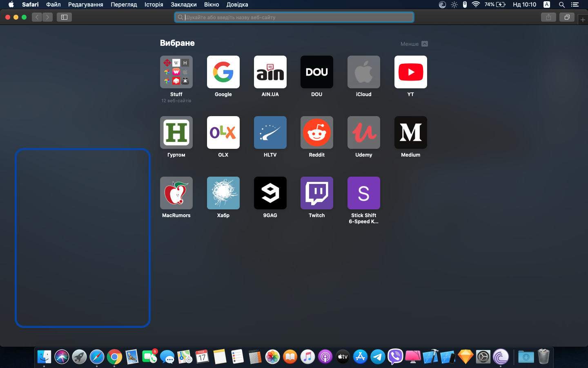Image resolution: width=588 pixels, height=368 pixels.
Task: Open the Історія menu
Action: (154, 4)
